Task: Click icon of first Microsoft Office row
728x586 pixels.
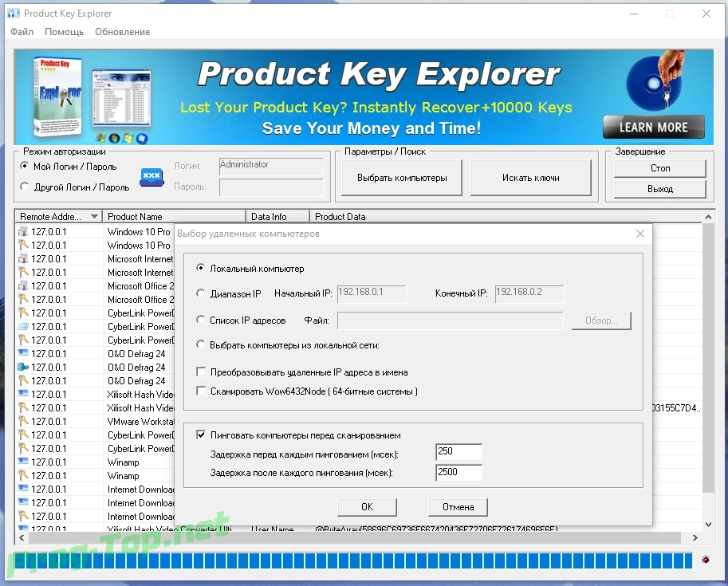Action: pos(23,285)
